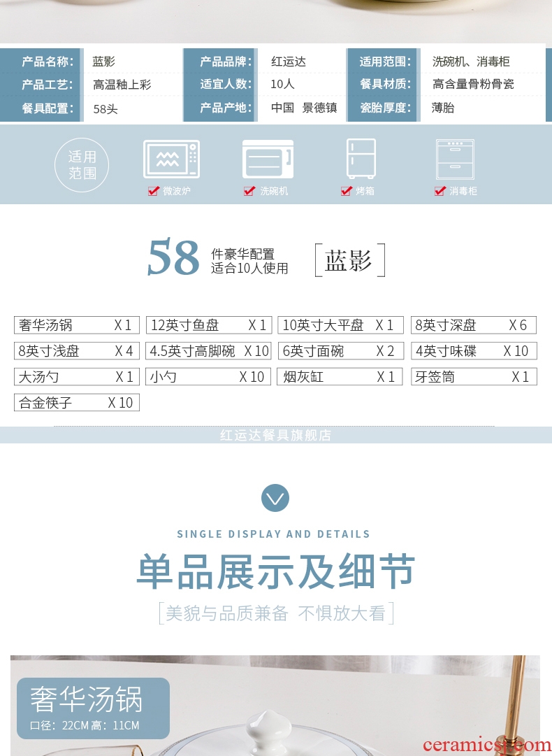Screen dimensions: 552x756
Task: Toggle the 洗碗机 red checkbox
Action: 249,191
